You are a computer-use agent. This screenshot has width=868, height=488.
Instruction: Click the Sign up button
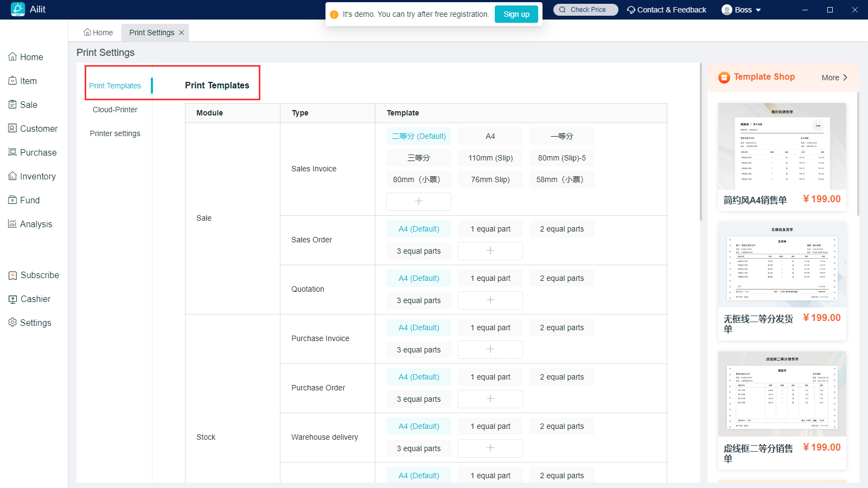(x=516, y=14)
